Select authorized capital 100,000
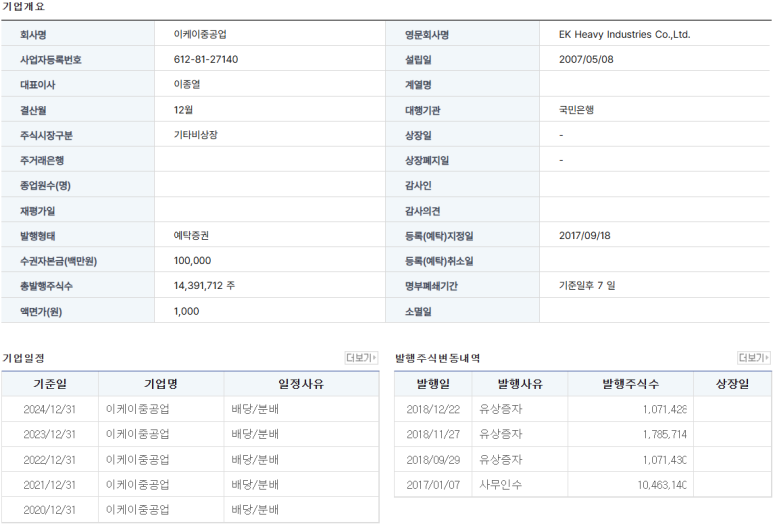 [192, 261]
